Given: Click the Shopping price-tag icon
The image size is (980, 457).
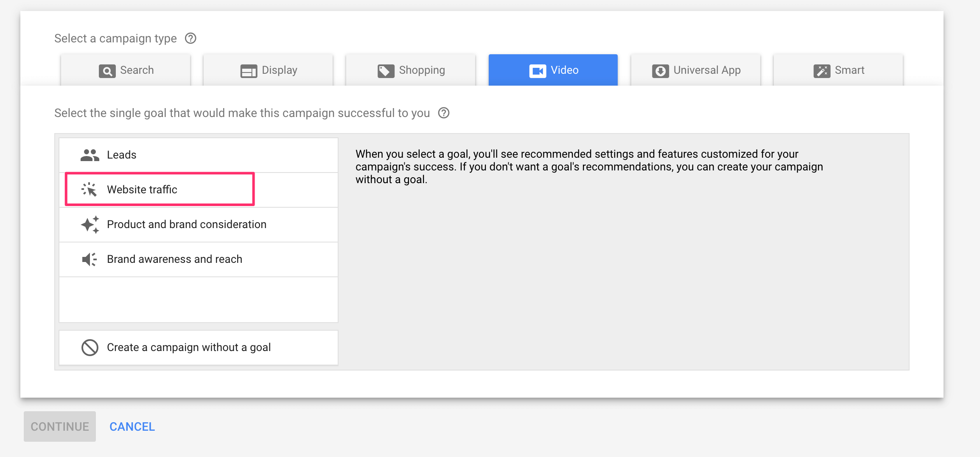Looking at the screenshot, I should [385, 70].
